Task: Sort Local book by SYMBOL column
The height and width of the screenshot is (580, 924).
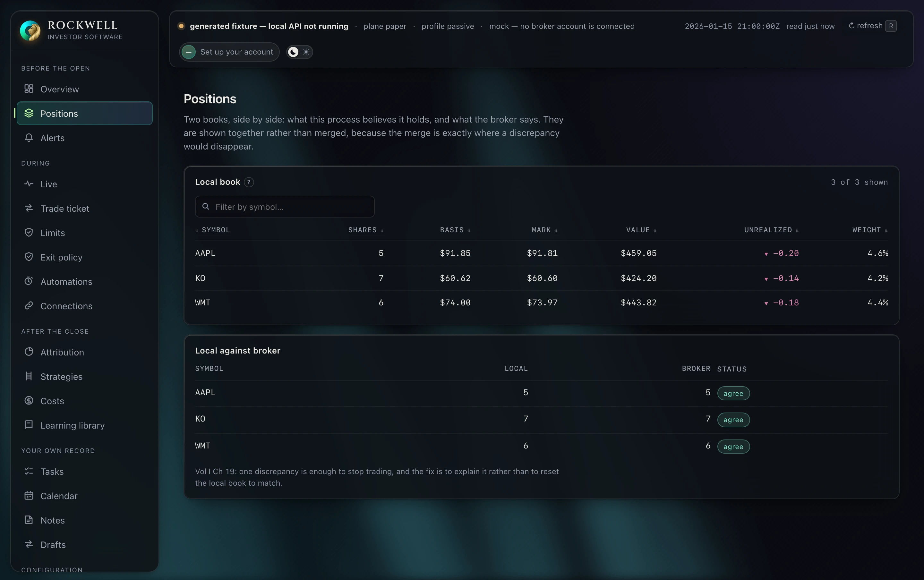Action: click(212, 230)
